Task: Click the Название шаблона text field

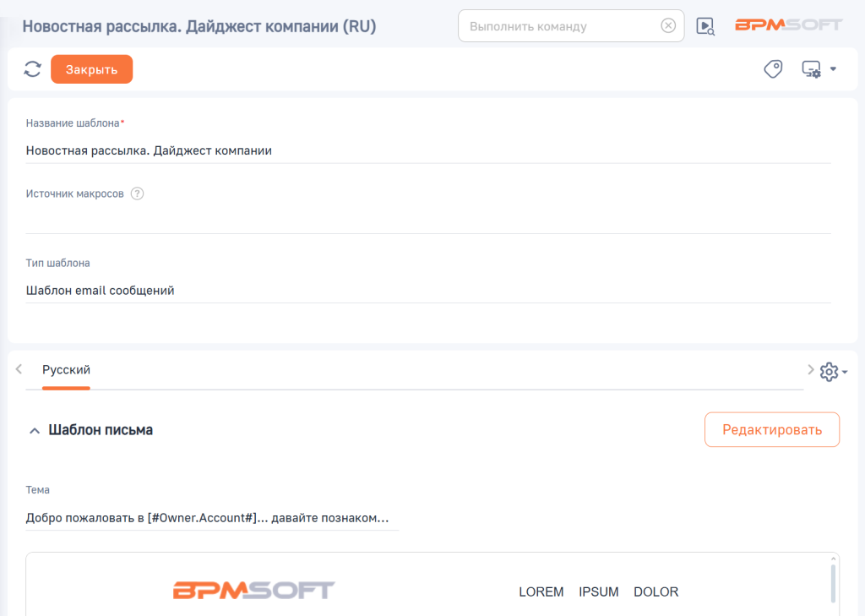Action: coord(427,150)
